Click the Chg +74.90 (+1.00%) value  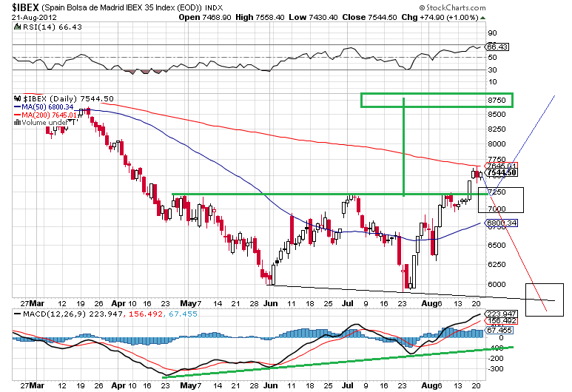(x=440, y=17)
